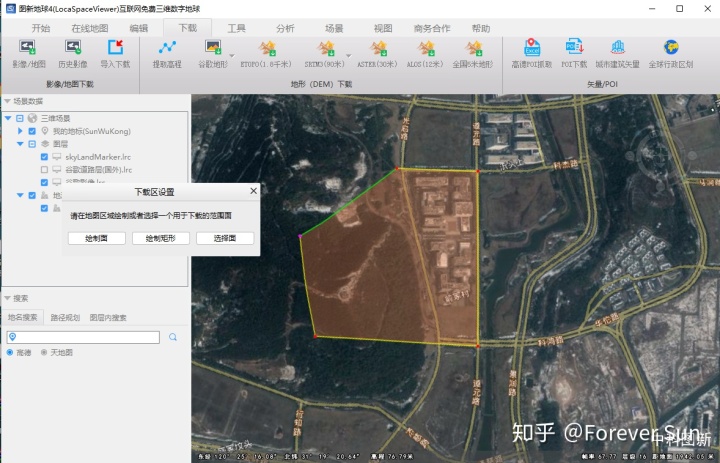Switch to the 开始 ribbon tab
The height and width of the screenshot is (463, 720).
pyautogui.click(x=40, y=28)
